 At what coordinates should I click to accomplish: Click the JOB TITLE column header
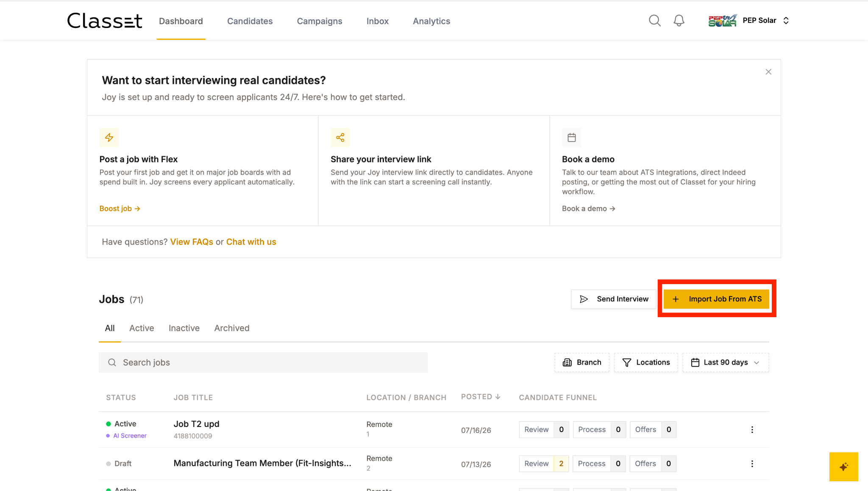(x=193, y=398)
